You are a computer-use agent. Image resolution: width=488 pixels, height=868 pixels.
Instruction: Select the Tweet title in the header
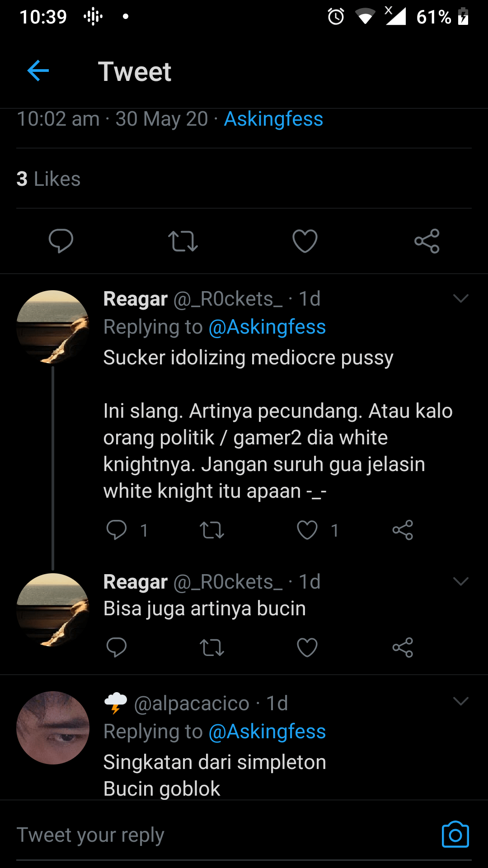click(135, 71)
